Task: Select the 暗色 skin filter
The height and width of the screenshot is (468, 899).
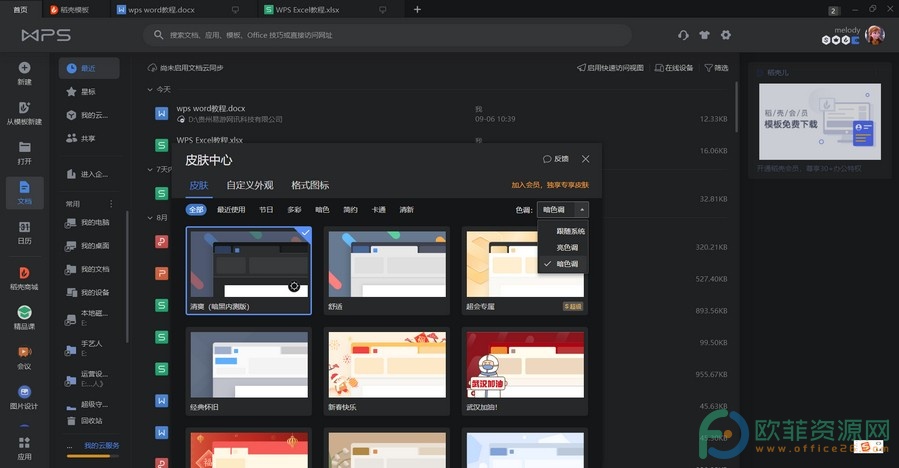Action: coord(322,210)
